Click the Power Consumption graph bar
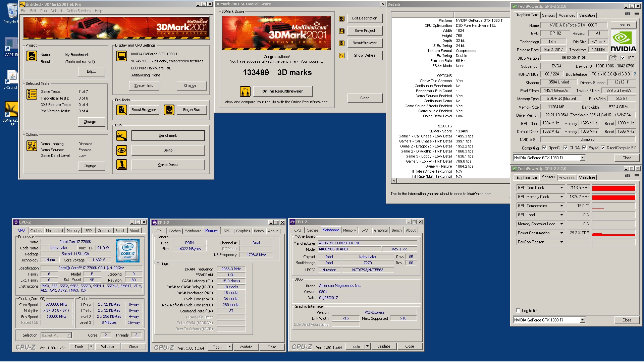 [x=613, y=233]
